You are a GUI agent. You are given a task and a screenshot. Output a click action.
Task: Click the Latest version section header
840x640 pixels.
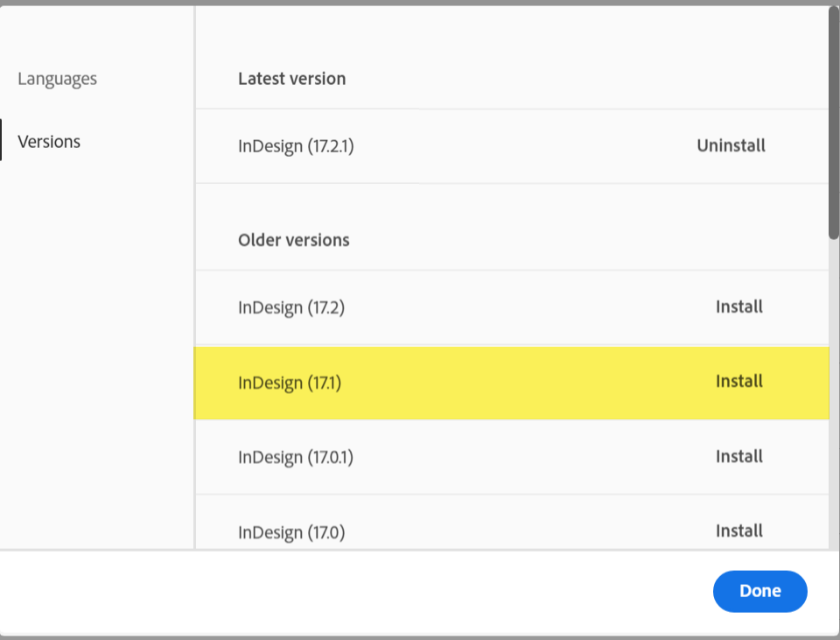[x=291, y=78]
